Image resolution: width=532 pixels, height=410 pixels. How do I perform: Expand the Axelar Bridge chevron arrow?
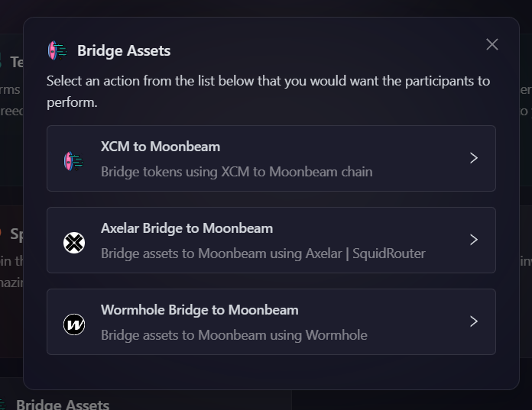pyautogui.click(x=474, y=240)
